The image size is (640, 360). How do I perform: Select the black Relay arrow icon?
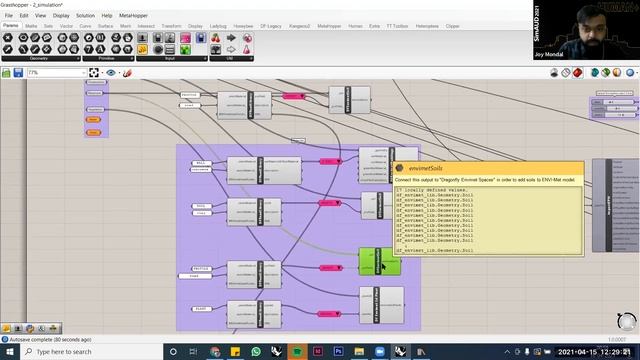click(x=231, y=38)
